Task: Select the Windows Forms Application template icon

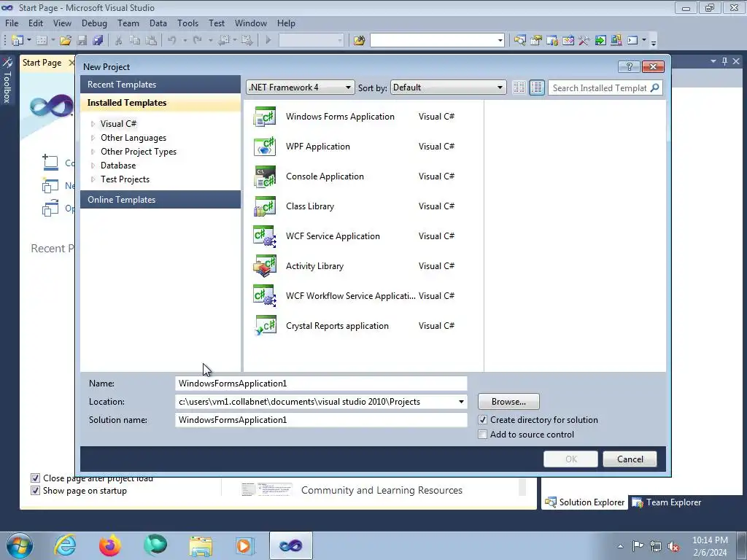Action: point(265,117)
